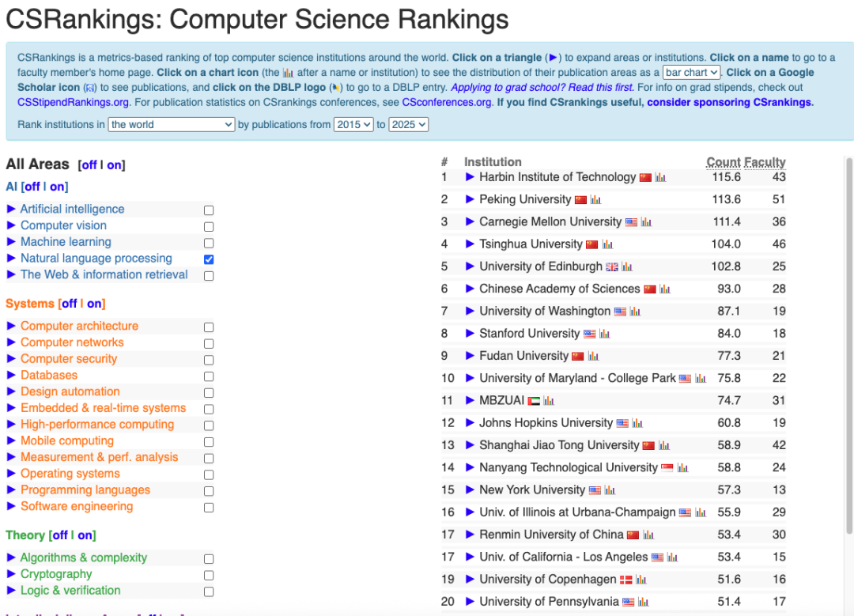Open the 'the world' region dropdown

click(x=172, y=124)
